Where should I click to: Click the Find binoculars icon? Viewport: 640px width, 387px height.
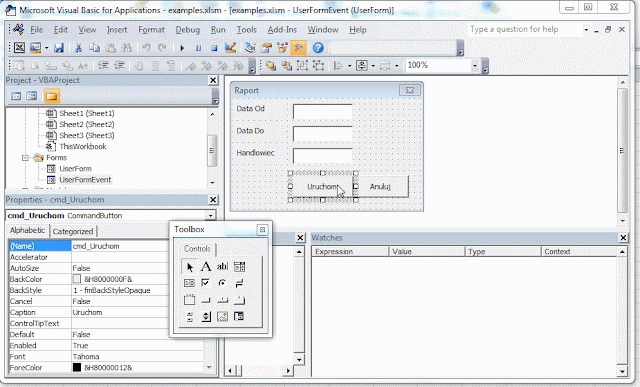click(x=127, y=48)
